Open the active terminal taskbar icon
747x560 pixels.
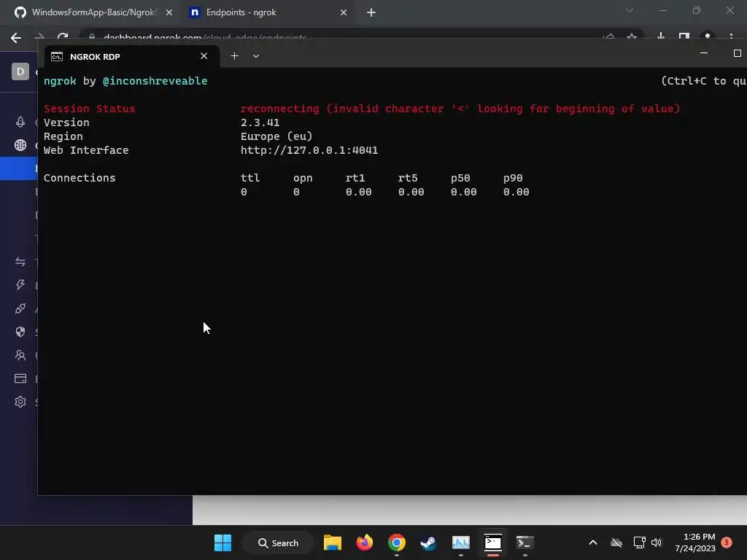[493, 542]
